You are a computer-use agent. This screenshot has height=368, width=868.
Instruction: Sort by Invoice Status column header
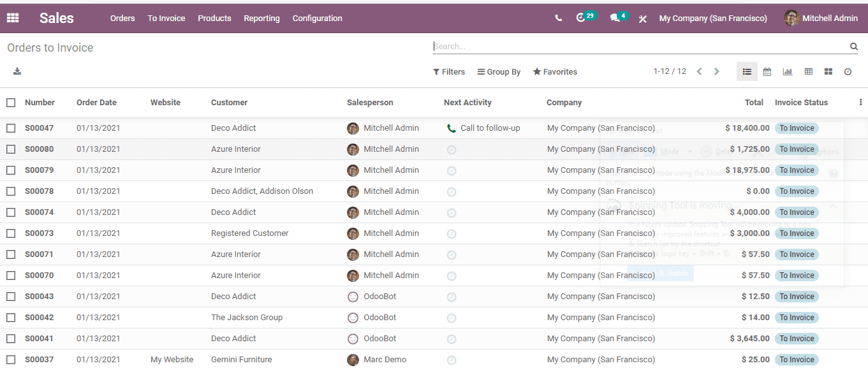801,103
